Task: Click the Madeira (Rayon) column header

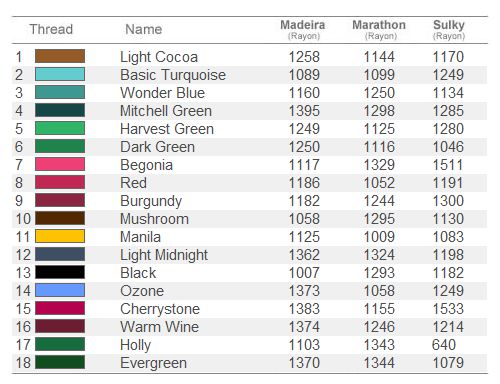Action: tap(303, 29)
